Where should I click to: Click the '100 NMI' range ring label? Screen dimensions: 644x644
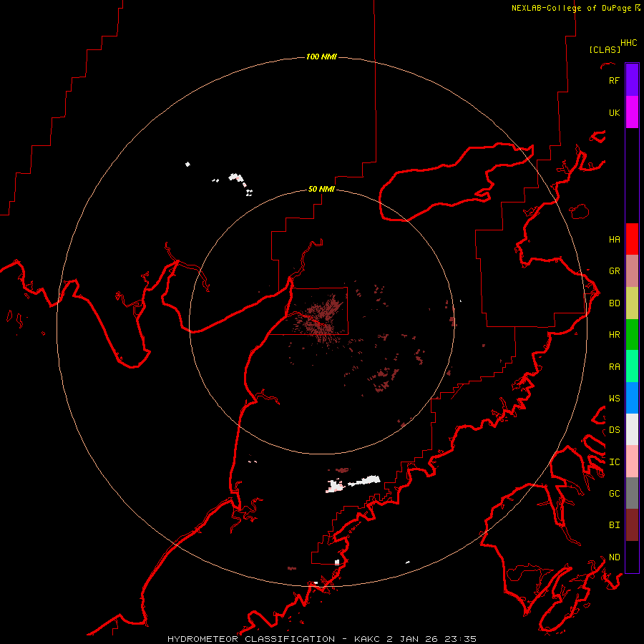point(321,57)
